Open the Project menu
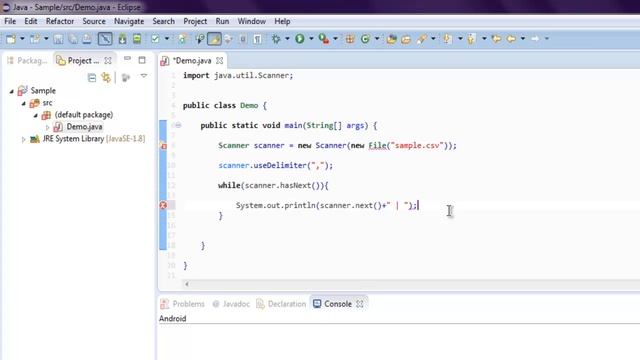640x360 pixels. coord(195,21)
